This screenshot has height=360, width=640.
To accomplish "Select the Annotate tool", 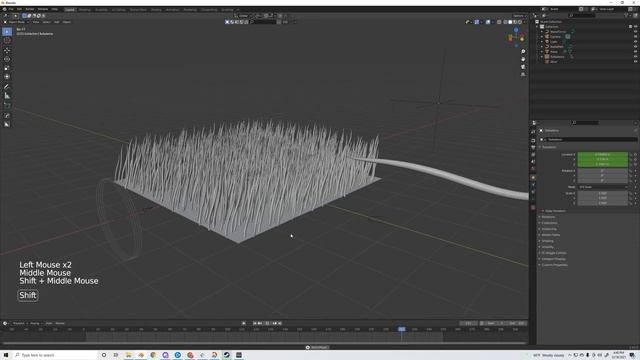I will pyautogui.click(x=7, y=87).
